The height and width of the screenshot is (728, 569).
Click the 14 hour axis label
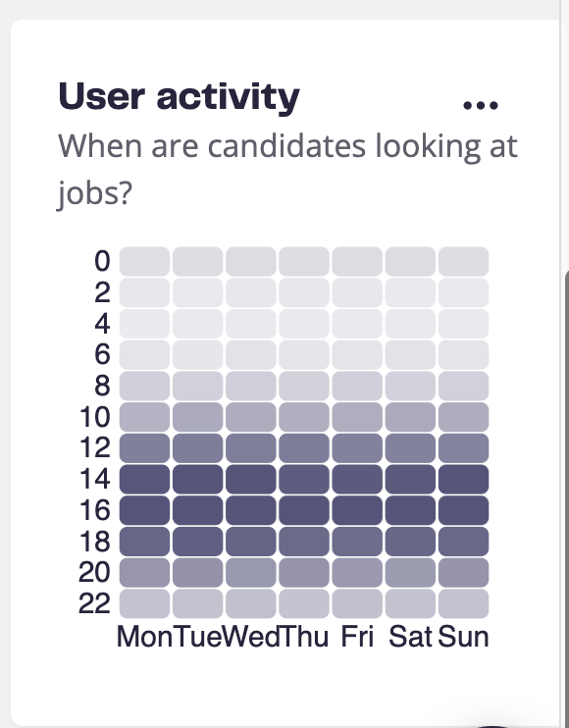95,479
